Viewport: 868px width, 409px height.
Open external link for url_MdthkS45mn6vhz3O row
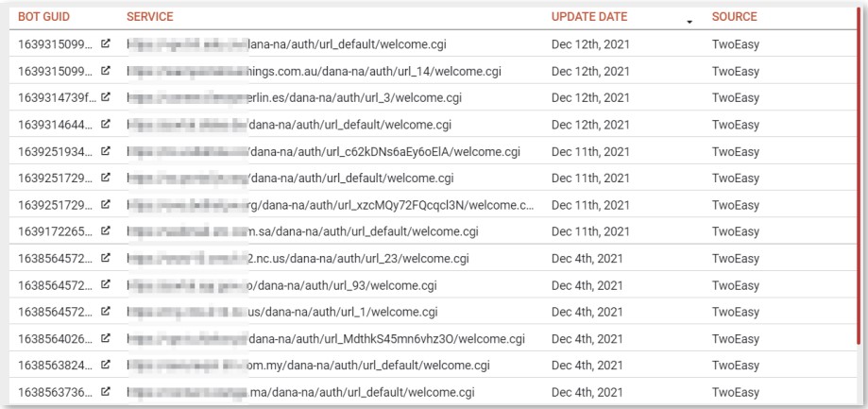pyautogui.click(x=105, y=338)
